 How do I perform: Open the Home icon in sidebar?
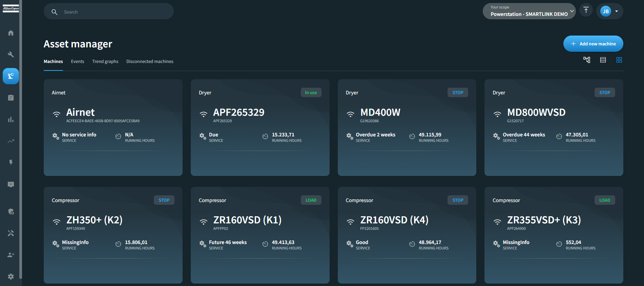point(11,33)
